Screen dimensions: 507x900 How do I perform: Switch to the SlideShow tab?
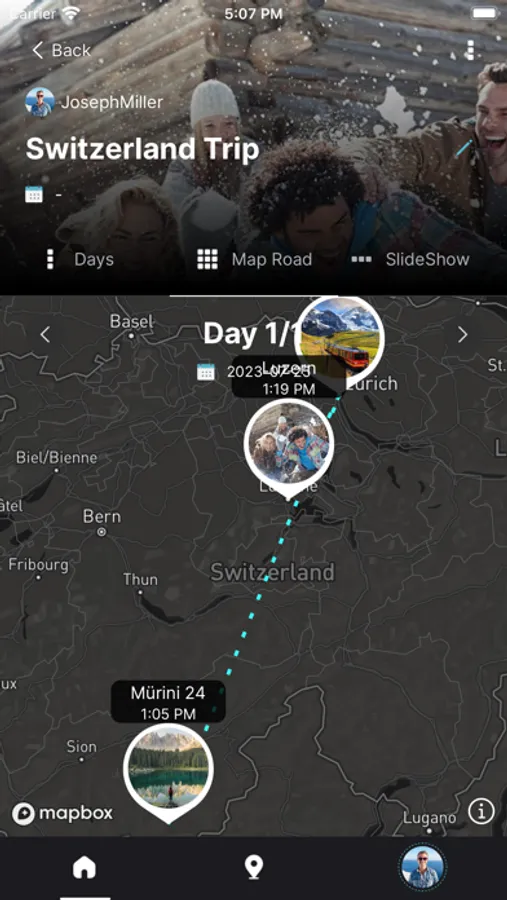point(411,259)
